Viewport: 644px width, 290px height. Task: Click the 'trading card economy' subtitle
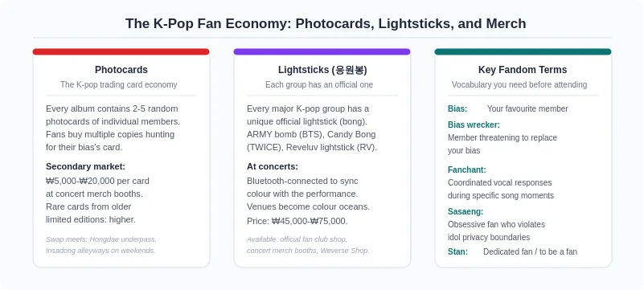pyautogui.click(x=119, y=84)
